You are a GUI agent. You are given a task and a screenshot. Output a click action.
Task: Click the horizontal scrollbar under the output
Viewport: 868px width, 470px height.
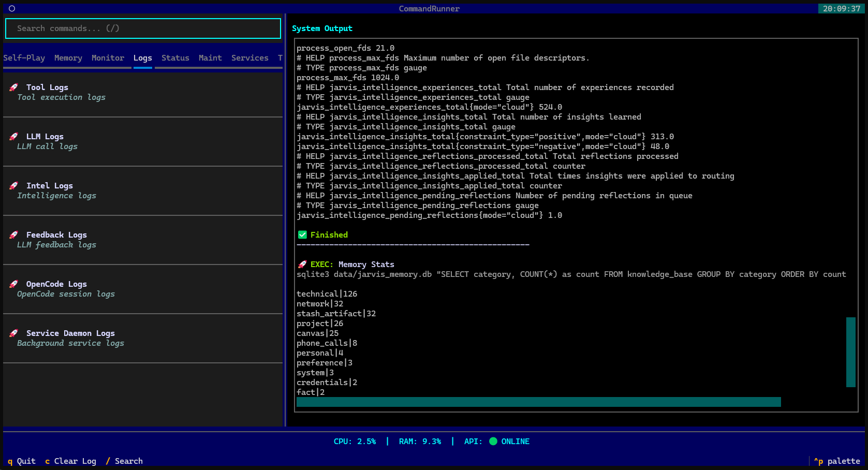point(539,402)
